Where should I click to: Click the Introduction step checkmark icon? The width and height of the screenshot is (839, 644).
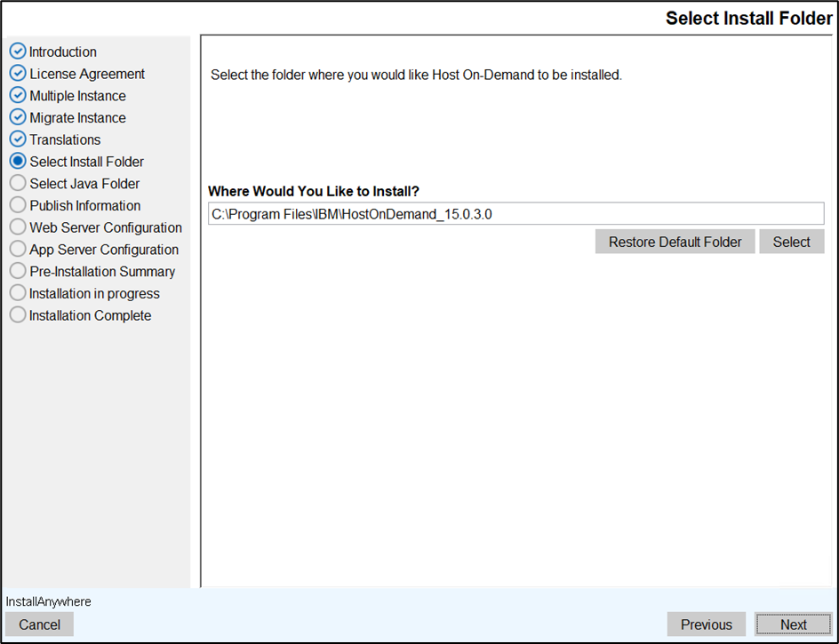pos(18,52)
